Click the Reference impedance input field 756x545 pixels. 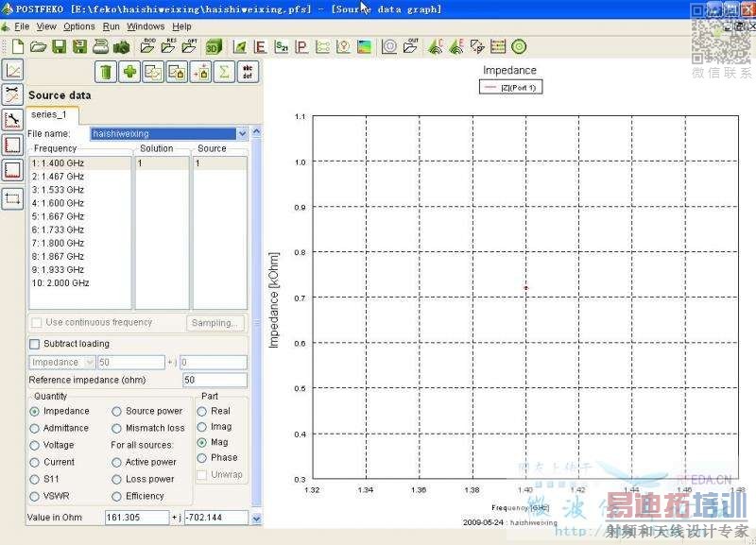[215, 380]
